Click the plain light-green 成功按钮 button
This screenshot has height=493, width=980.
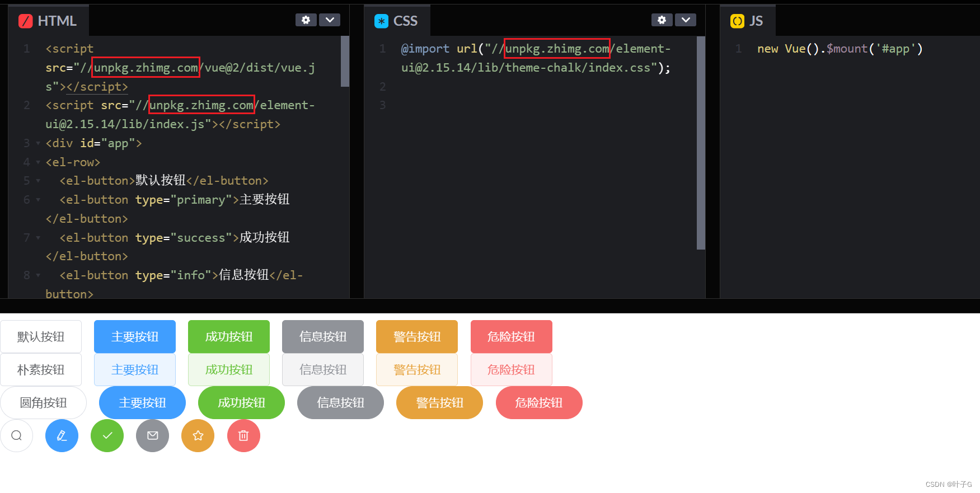pos(229,369)
